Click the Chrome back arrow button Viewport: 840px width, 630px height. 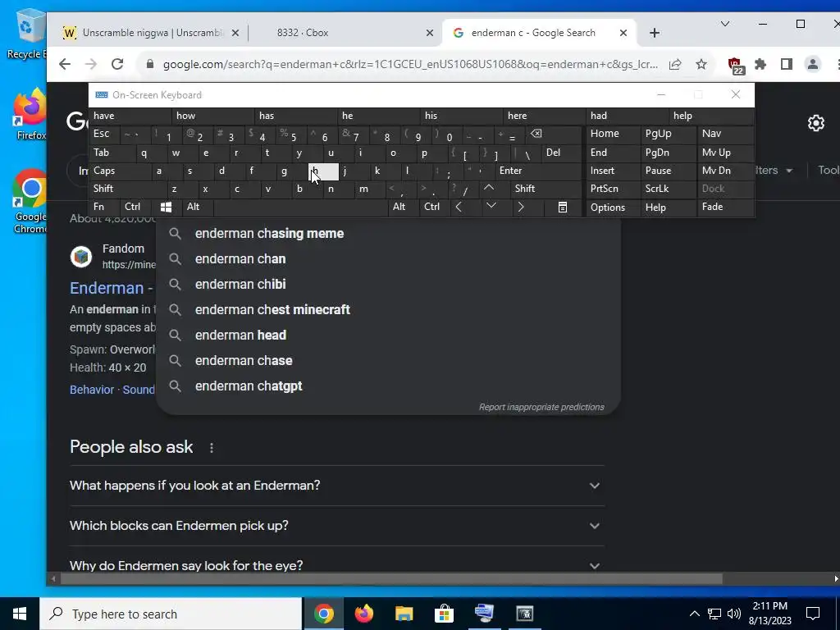coord(65,64)
